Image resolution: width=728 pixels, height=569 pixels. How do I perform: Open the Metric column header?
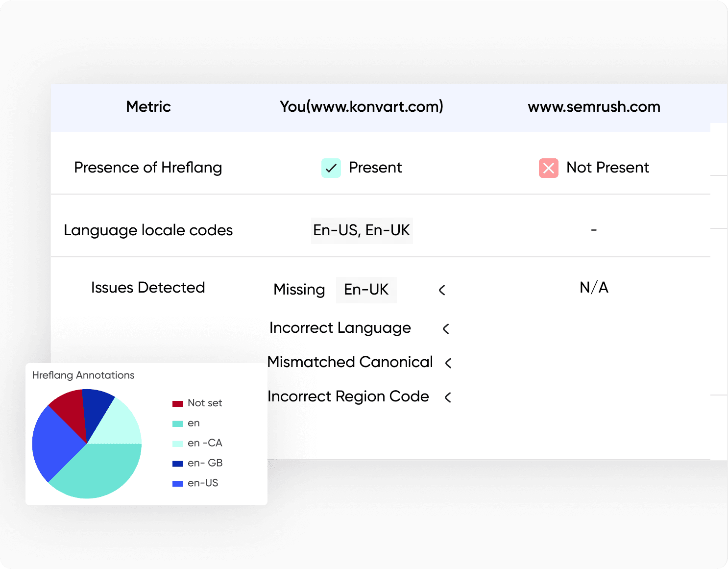click(148, 107)
